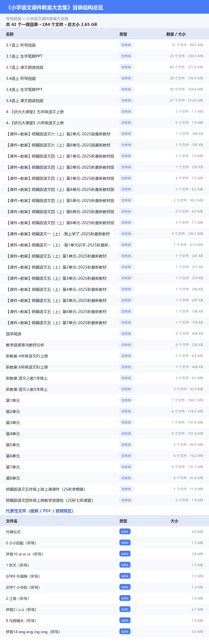This screenshot has width=209, height=644.
Task: Select the 升旗仪式 video file
Action: [x=104, y=532]
